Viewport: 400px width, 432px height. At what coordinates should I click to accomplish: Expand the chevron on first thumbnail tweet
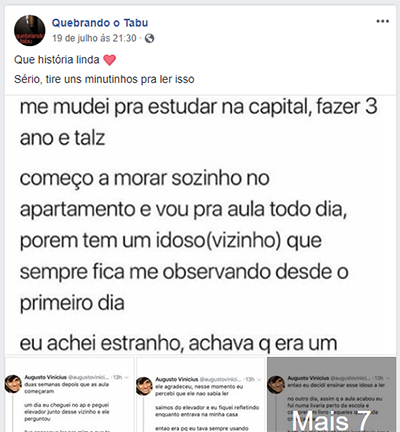[126, 378]
